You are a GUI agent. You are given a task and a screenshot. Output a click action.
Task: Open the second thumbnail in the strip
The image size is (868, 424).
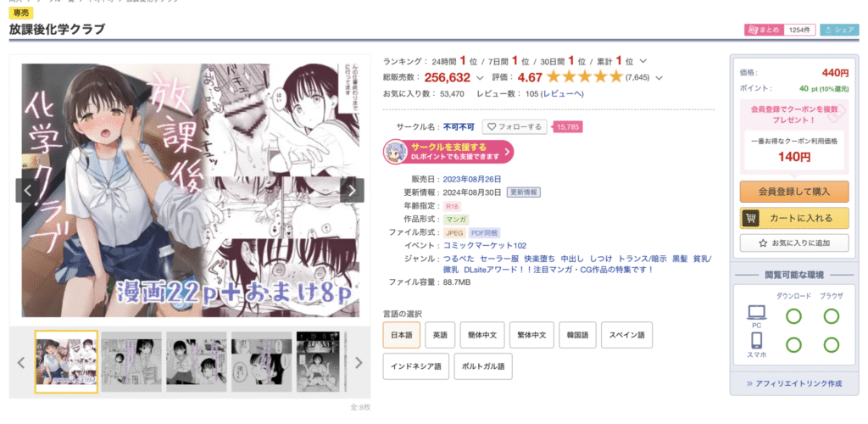[131, 363]
